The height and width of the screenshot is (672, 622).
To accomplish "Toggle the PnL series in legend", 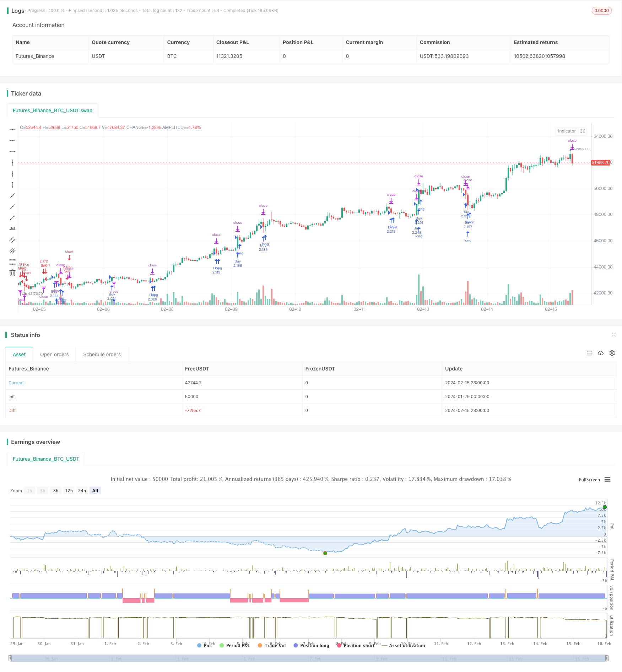I will tap(205, 645).
